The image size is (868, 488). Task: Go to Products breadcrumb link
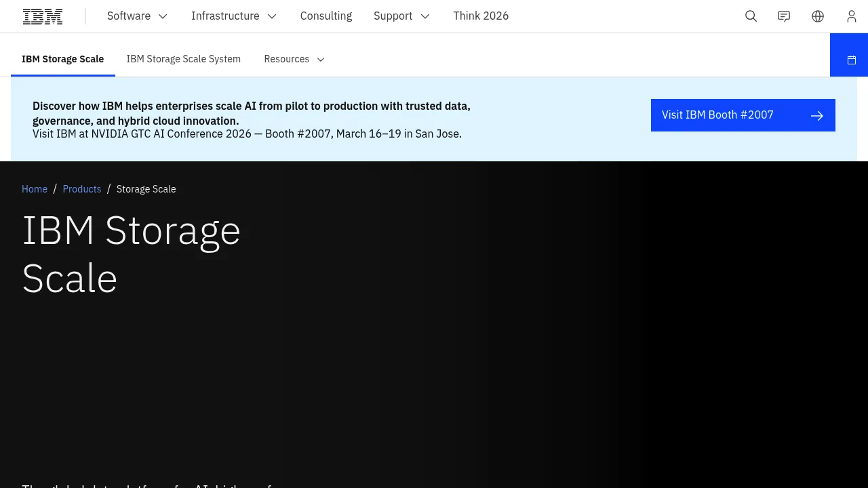pos(82,189)
